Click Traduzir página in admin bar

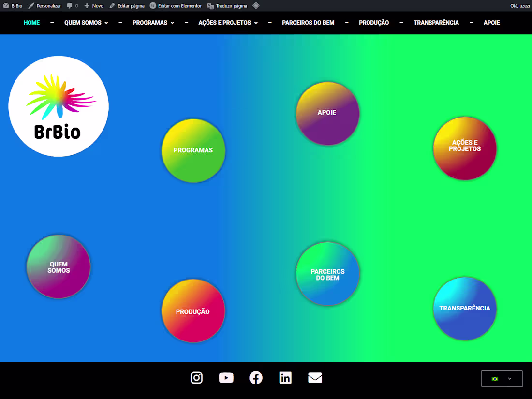[x=231, y=6]
